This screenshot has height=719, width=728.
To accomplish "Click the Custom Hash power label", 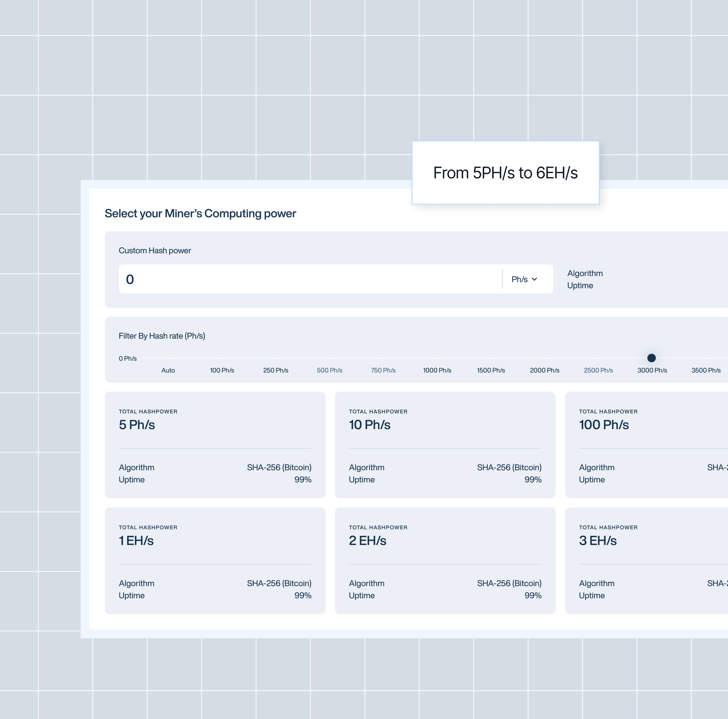I will coord(155,251).
